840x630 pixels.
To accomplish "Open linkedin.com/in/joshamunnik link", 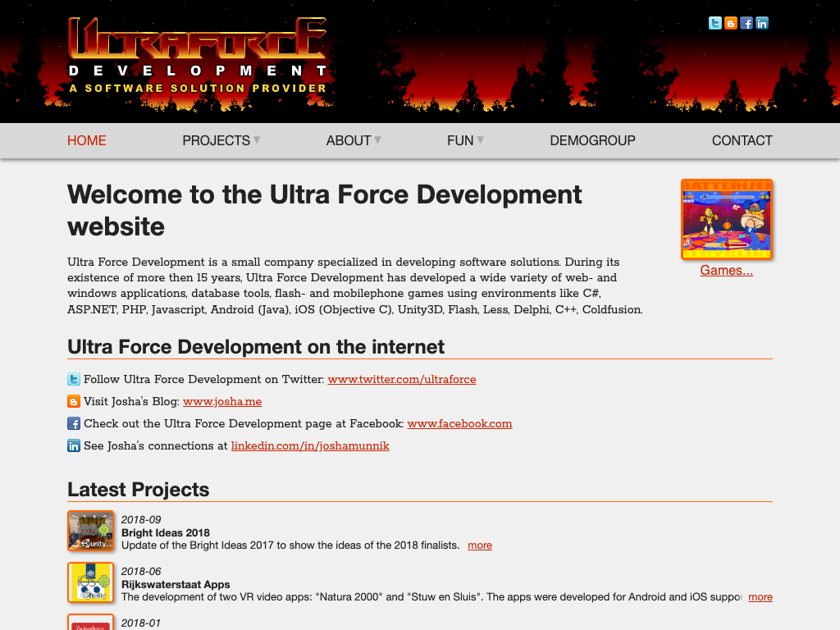I will coord(310,445).
